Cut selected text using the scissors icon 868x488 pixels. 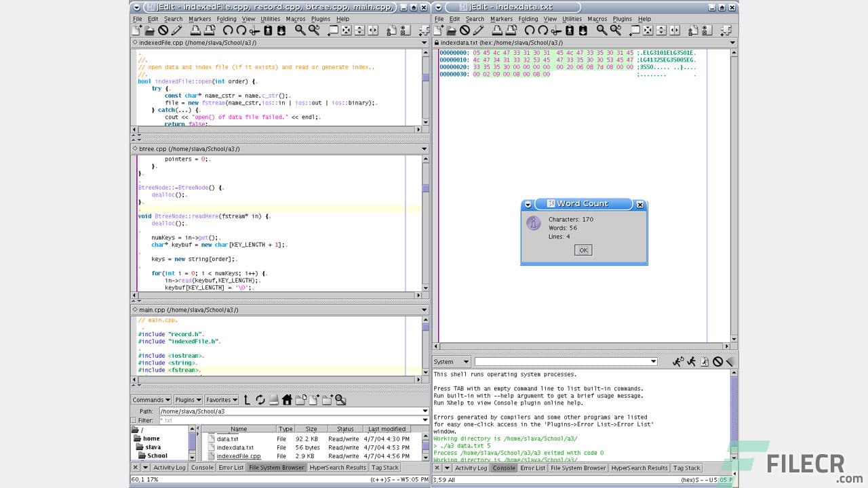point(254,30)
